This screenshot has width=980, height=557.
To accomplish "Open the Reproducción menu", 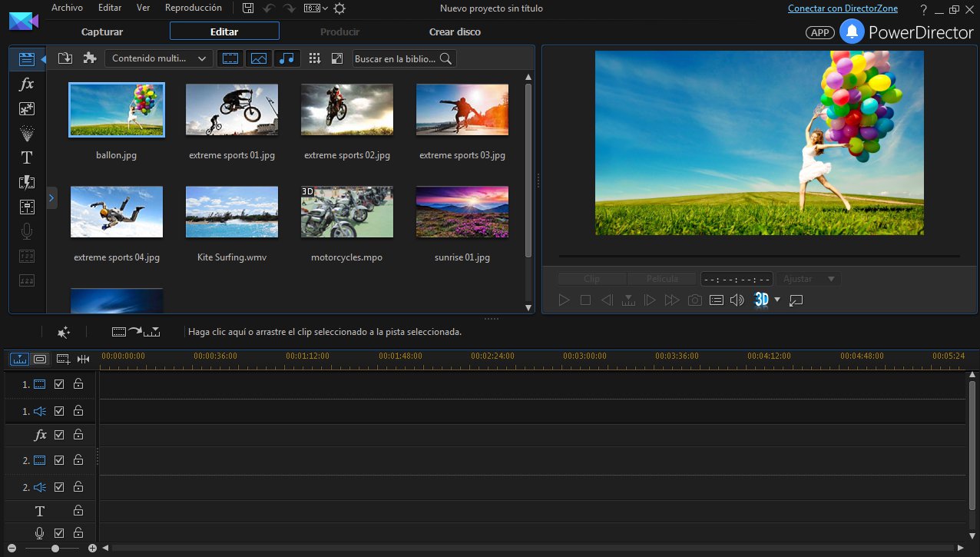I will pyautogui.click(x=194, y=8).
